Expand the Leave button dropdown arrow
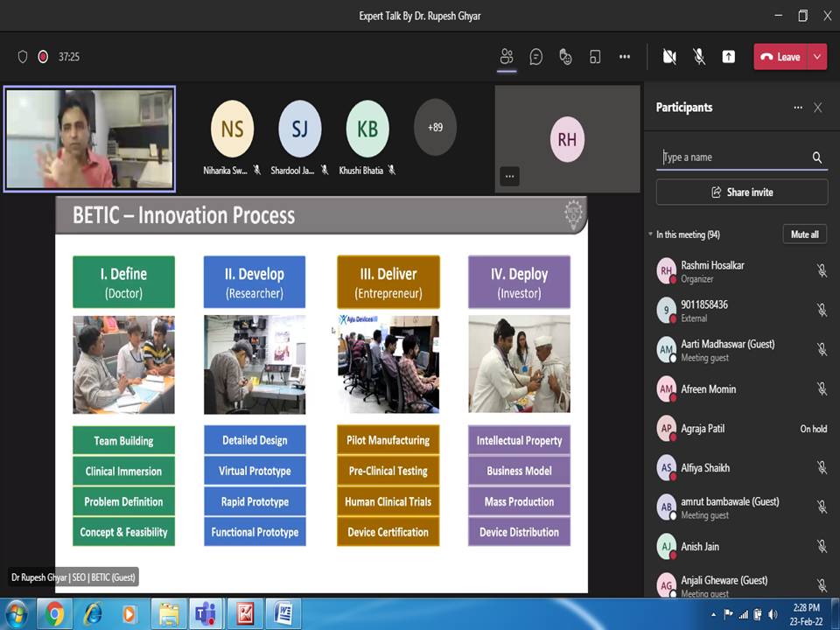Screen dimensions: 840x630 coord(817,57)
